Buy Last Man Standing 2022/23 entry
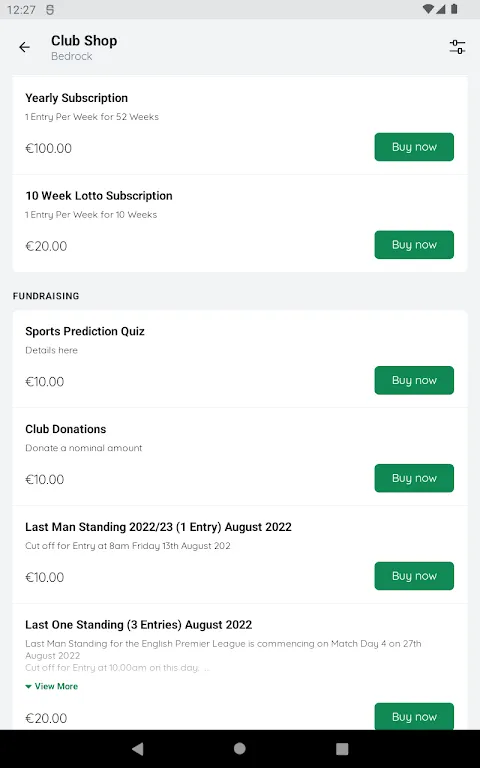 tap(414, 576)
